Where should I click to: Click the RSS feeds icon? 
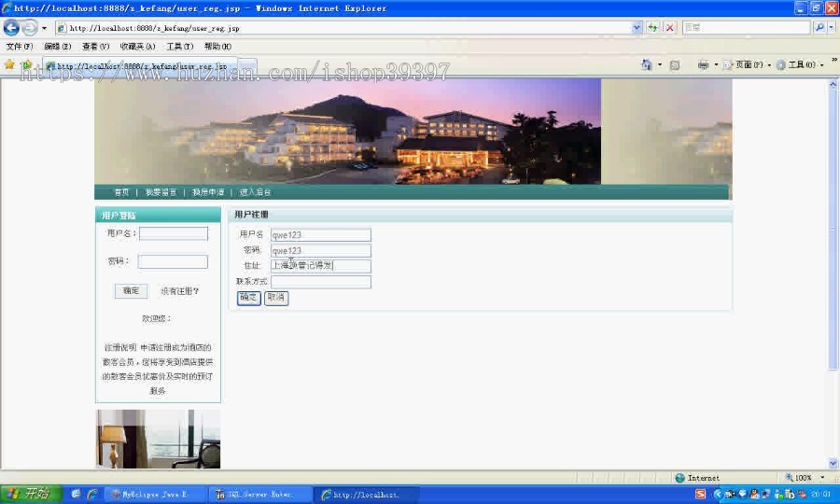pos(675,65)
